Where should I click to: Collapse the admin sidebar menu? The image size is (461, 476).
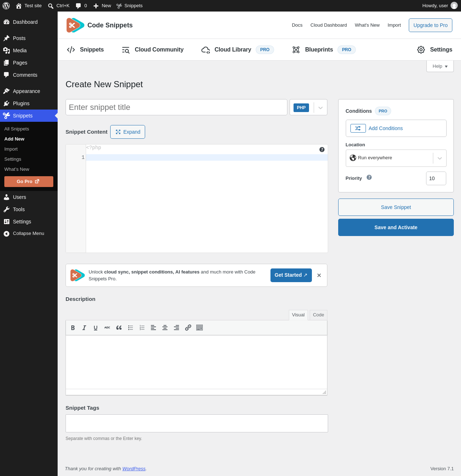click(29, 233)
